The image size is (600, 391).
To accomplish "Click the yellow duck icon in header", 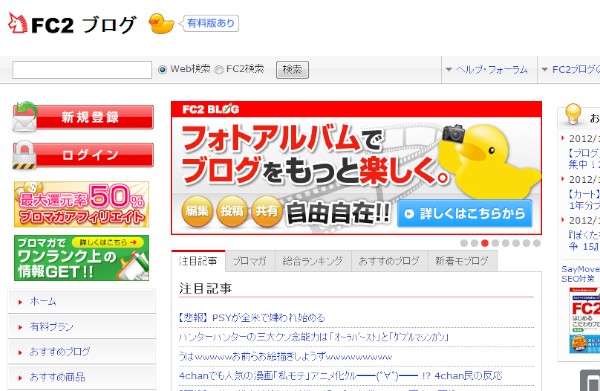I will 161,24.
